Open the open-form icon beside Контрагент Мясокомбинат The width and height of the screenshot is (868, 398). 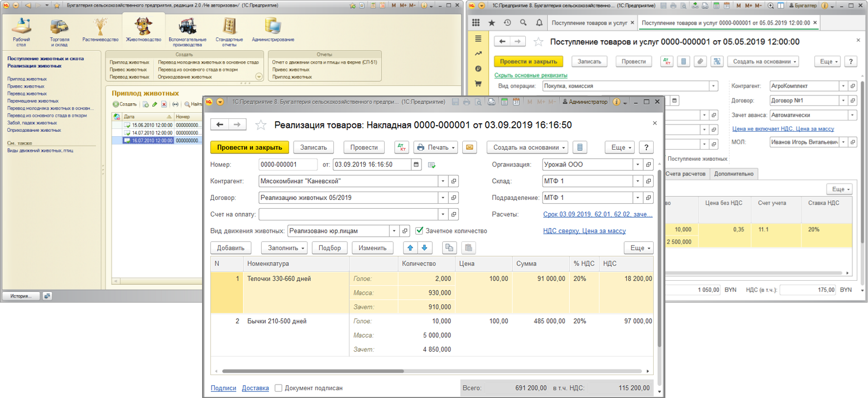point(454,181)
